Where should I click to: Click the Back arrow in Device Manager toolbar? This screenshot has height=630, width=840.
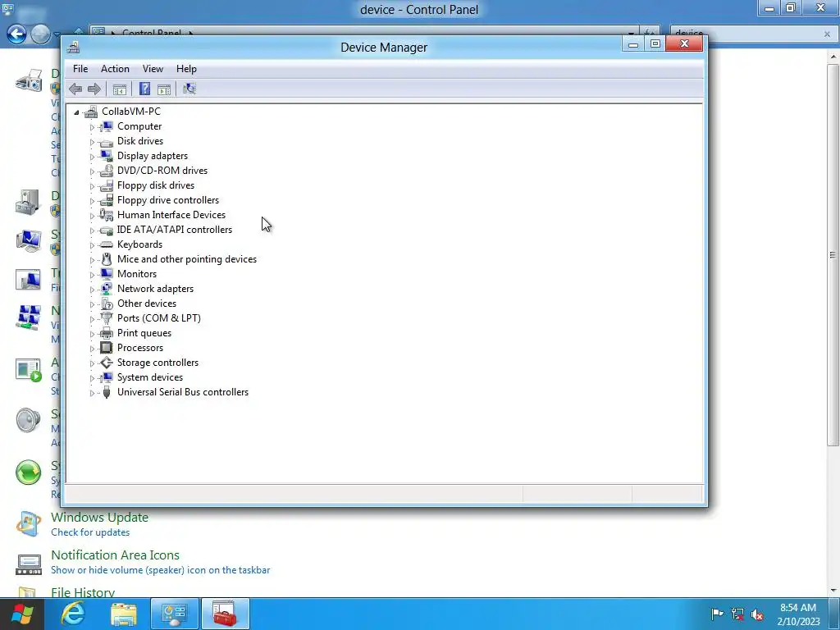click(x=75, y=89)
